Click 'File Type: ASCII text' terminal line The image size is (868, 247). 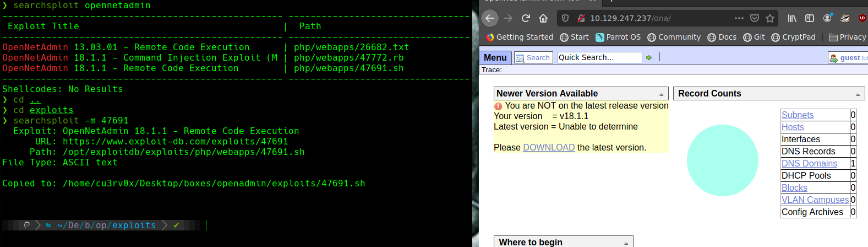60,162
